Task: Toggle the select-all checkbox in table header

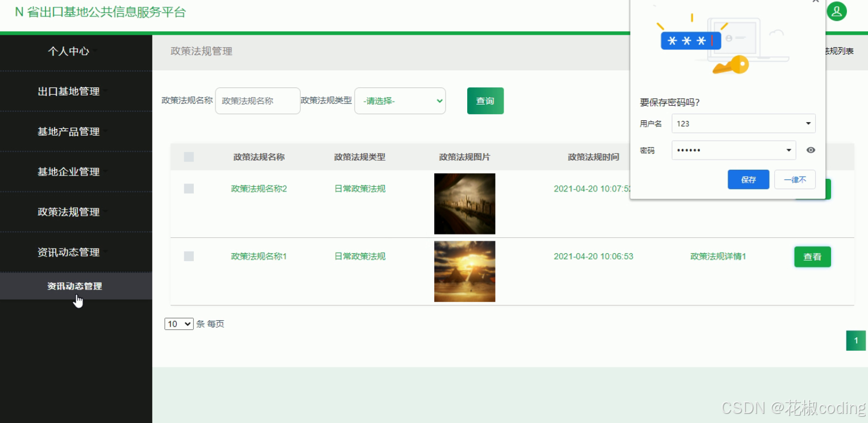Action: point(189,157)
